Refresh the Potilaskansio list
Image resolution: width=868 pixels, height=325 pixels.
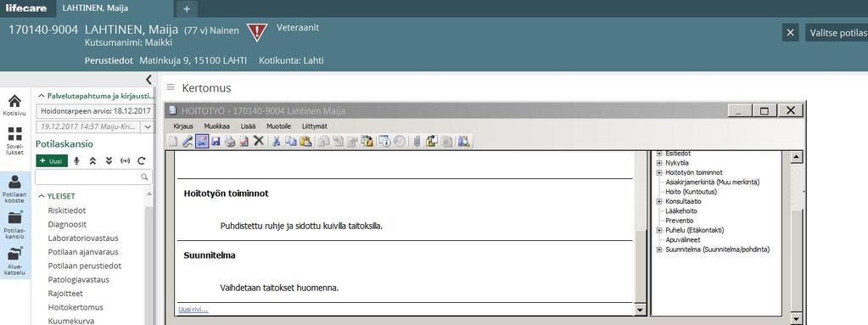(x=142, y=161)
